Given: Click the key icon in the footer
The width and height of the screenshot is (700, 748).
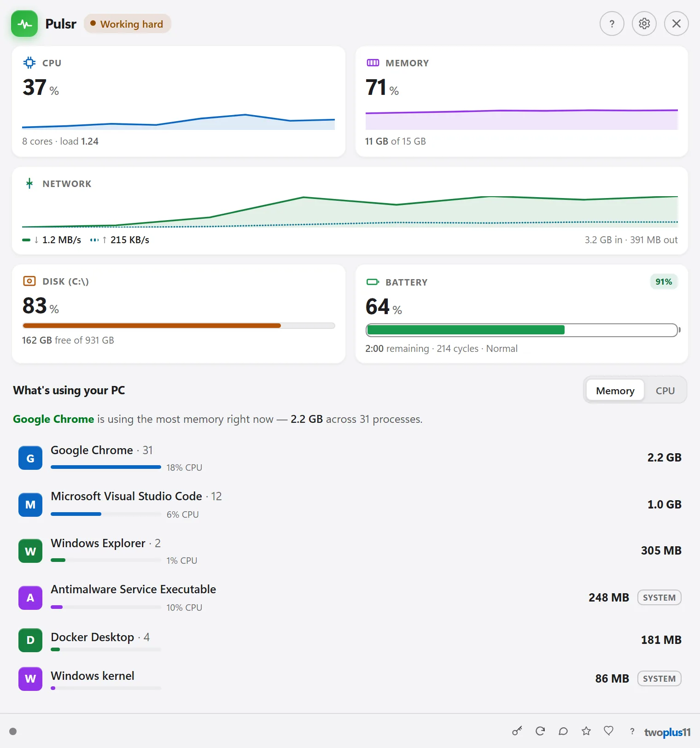Looking at the screenshot, I should [517, 731].
